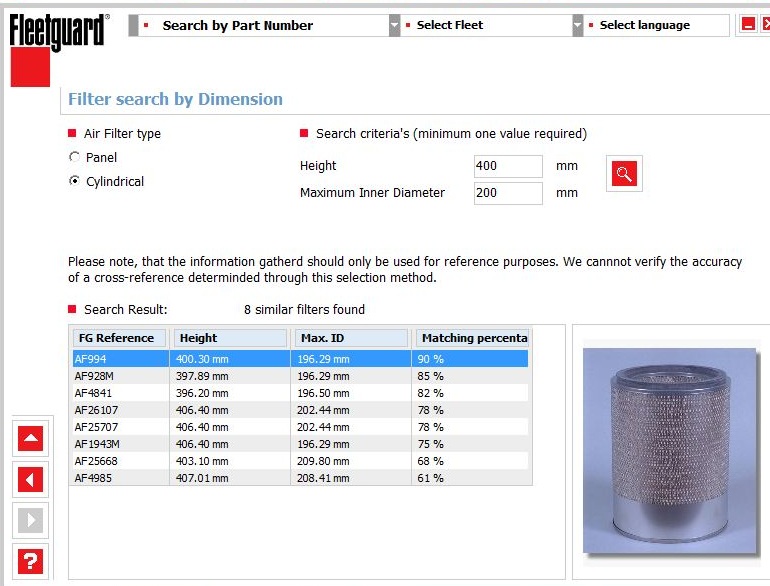Click the red minimize icon at top right

pos(748,25)
